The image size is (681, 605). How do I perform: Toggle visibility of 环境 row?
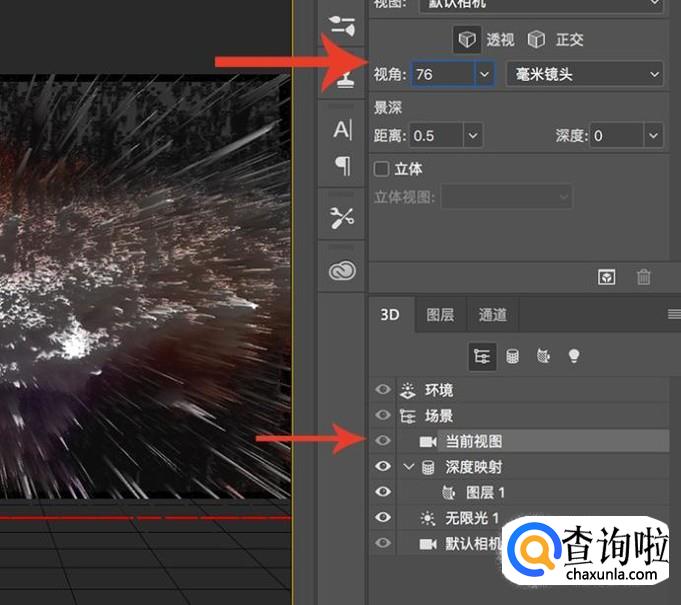click(383, 389)
